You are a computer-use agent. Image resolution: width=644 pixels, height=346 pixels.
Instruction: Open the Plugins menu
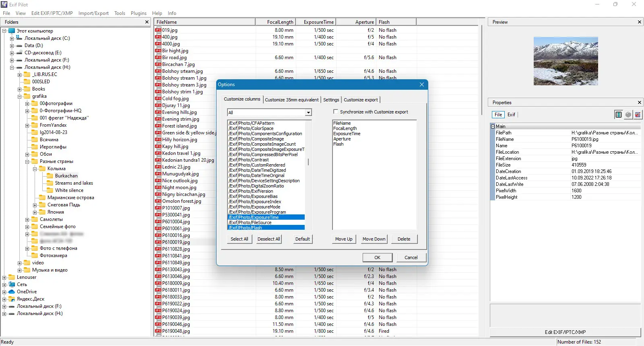tap(138, 13)
